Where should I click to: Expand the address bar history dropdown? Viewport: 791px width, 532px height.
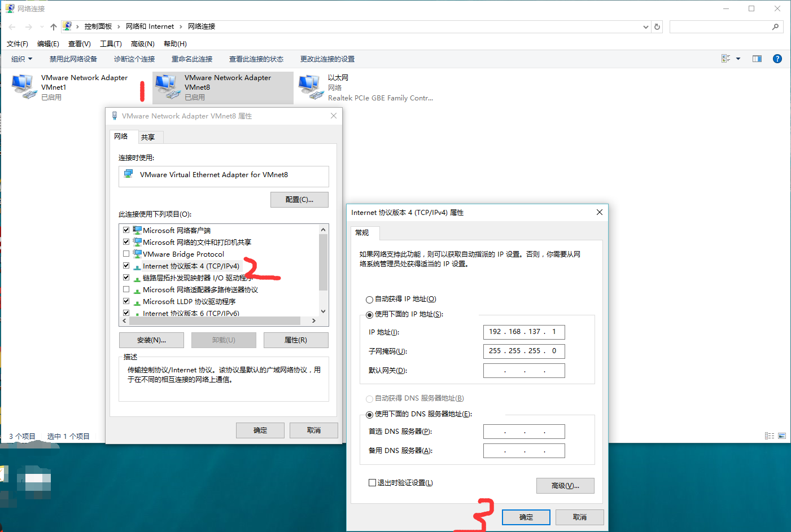pos(646,27)
